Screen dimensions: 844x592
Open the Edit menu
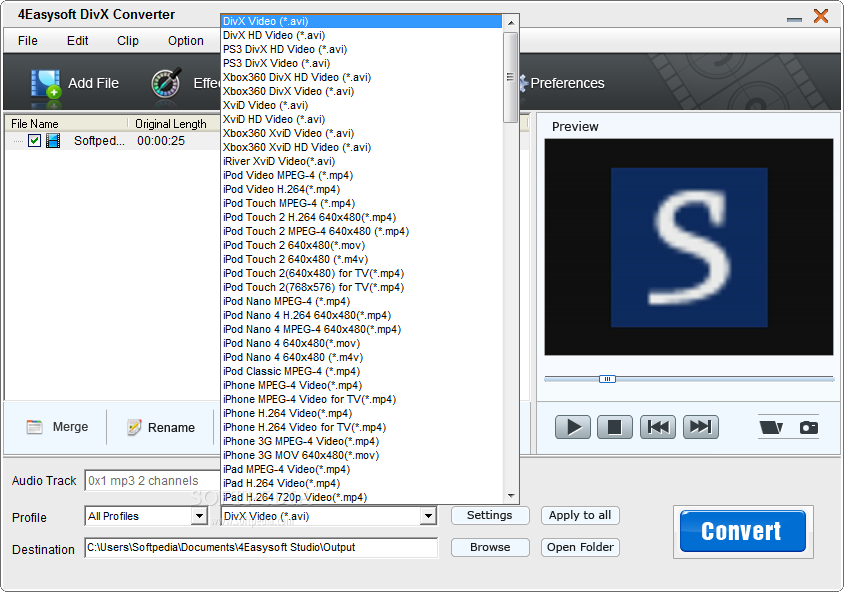(78, 41)
